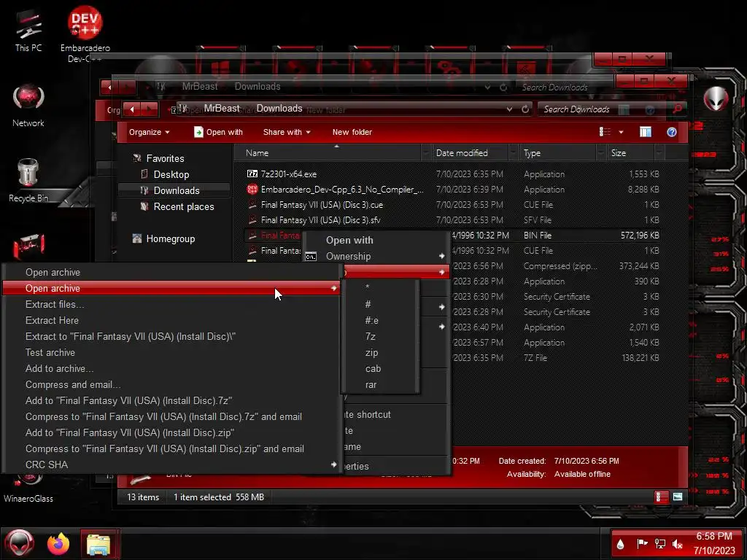Click the search magnifier icon
The image size is (747, 560).
point(678,109)
